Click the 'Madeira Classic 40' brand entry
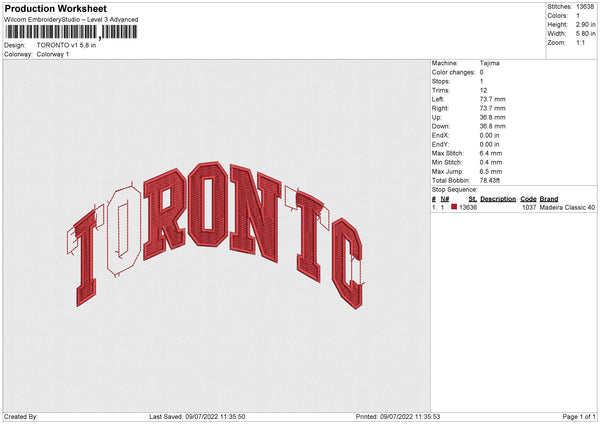 (567, 207)
